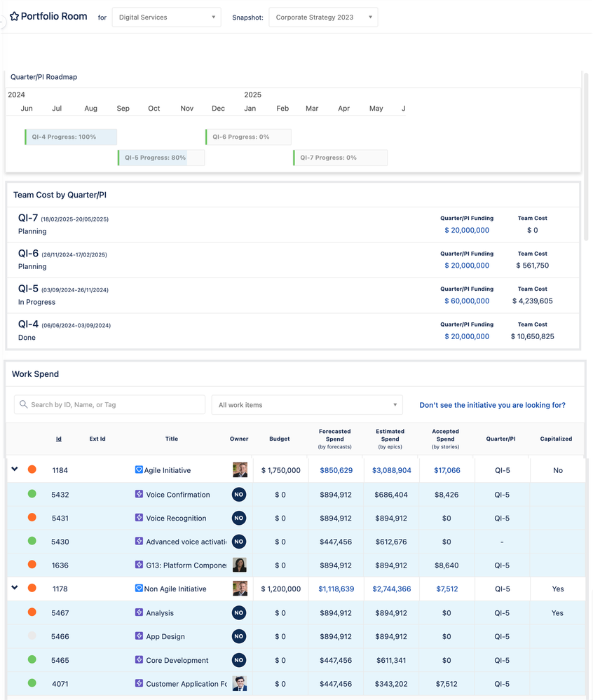Open the Digital Services portfolio dropdown
The image size is (593, 700).
coord(166,18)
